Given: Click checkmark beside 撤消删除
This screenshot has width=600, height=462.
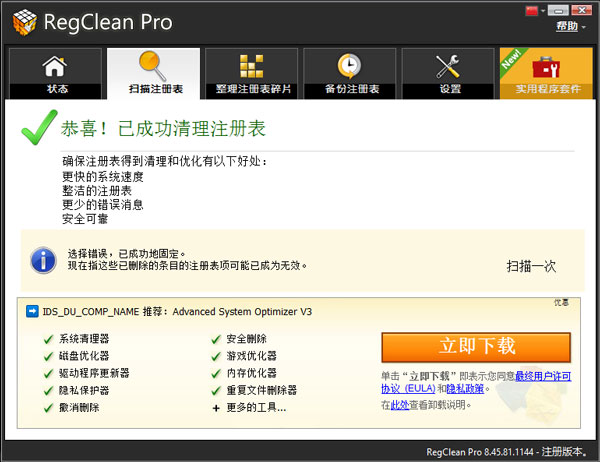Looking at the screenshot, I should (x=48, y=408).
